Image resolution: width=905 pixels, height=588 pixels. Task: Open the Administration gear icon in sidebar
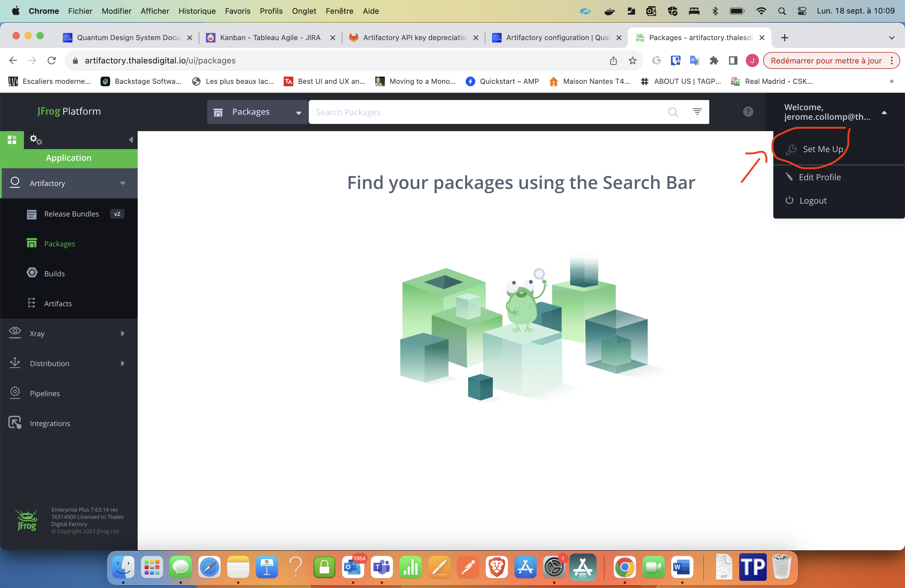36,140
